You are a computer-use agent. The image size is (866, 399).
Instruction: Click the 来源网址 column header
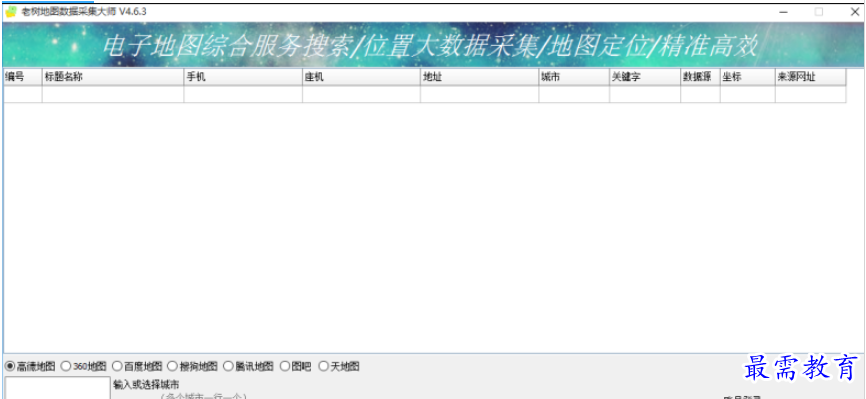pos(811,77)
